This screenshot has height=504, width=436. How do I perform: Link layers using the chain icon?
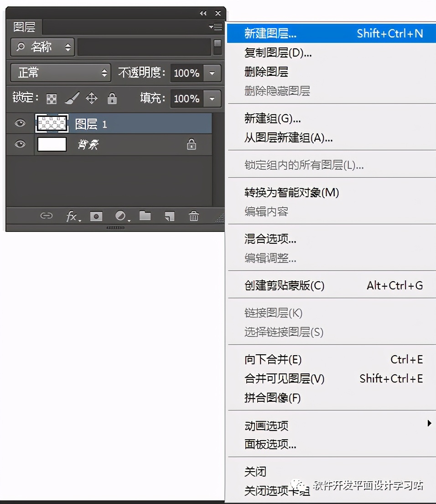point(47,216)
